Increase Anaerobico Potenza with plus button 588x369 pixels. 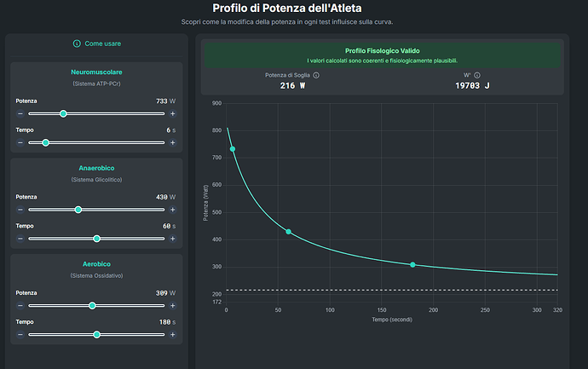coord(173,209)
